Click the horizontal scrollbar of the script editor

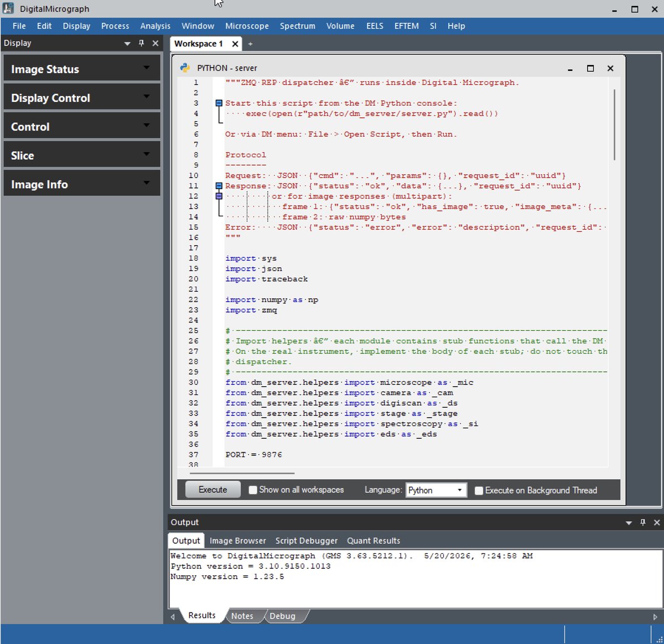(x=242, y=473)
